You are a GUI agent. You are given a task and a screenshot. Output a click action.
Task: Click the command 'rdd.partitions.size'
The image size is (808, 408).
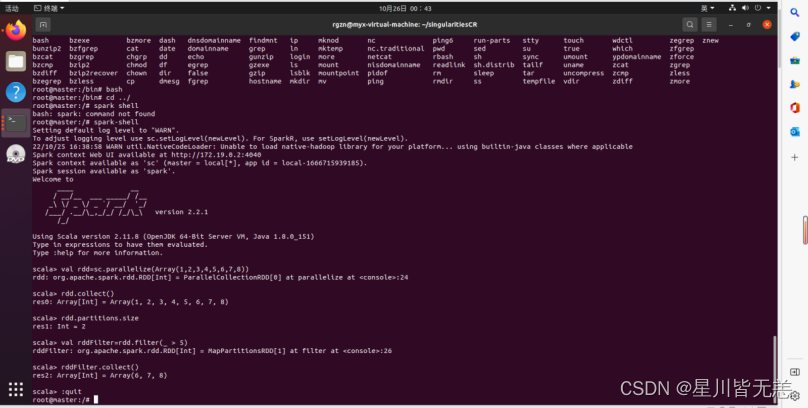coord(100,318)
